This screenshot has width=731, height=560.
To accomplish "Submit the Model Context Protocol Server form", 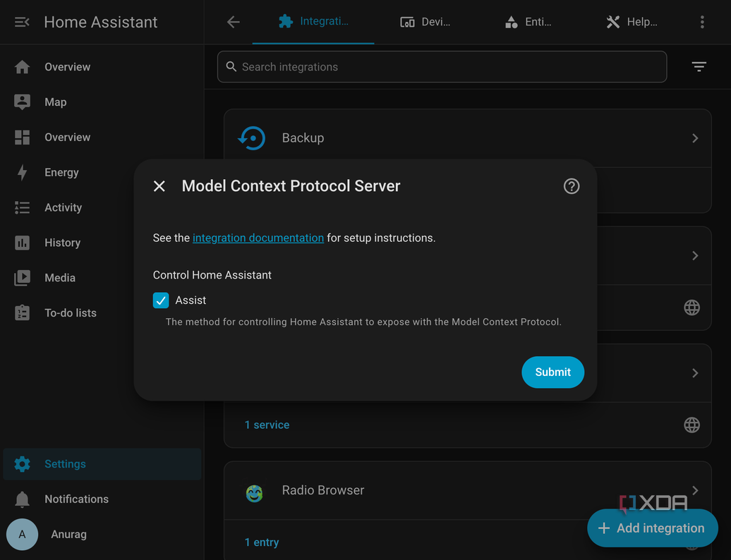I will pyautogui.click(x=552, y=372).
